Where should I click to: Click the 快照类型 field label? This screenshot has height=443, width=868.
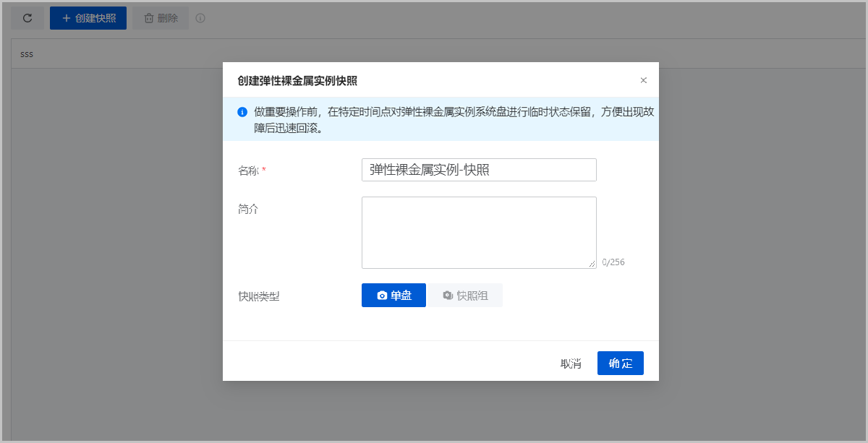(x=258, y=296)
